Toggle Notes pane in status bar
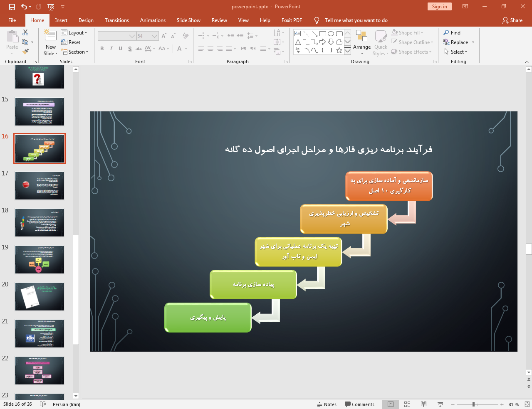Screen dimensions: 532x409 (327, 404)
